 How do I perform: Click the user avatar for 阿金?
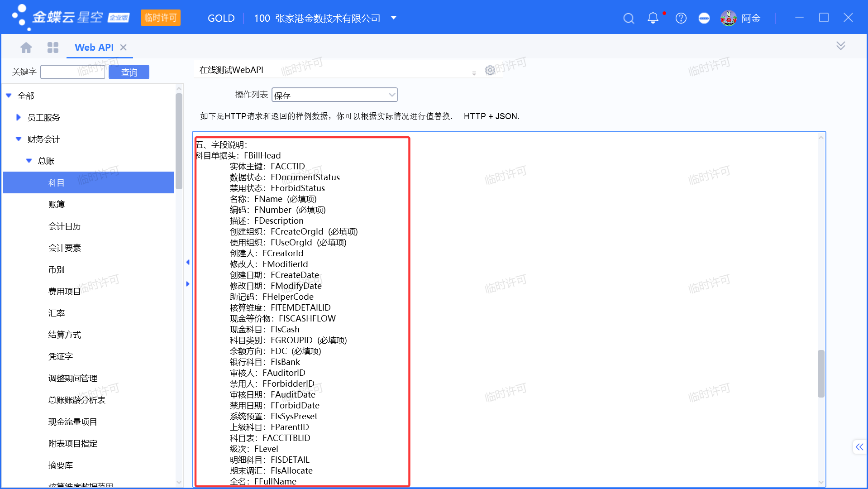click(729, 18)
